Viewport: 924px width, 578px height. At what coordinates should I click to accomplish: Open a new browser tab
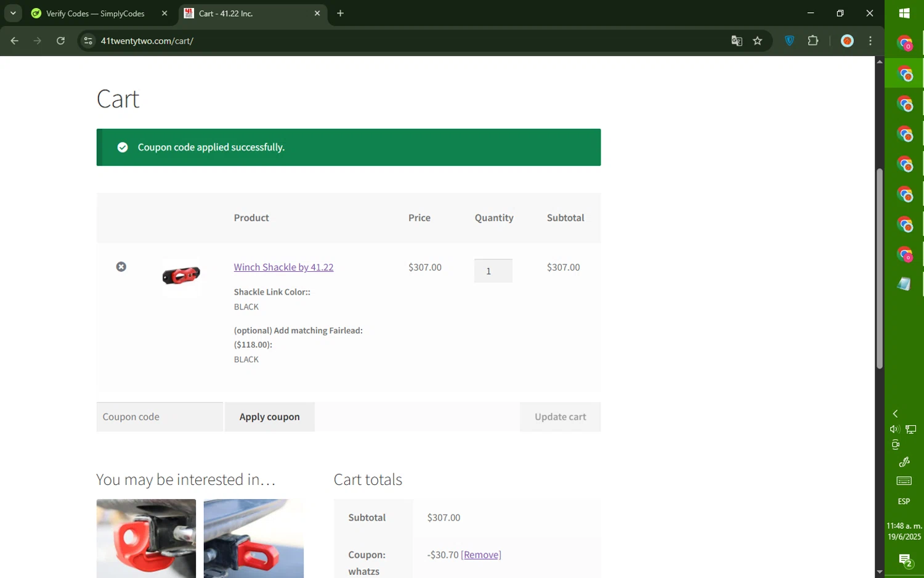pos(341,14)
